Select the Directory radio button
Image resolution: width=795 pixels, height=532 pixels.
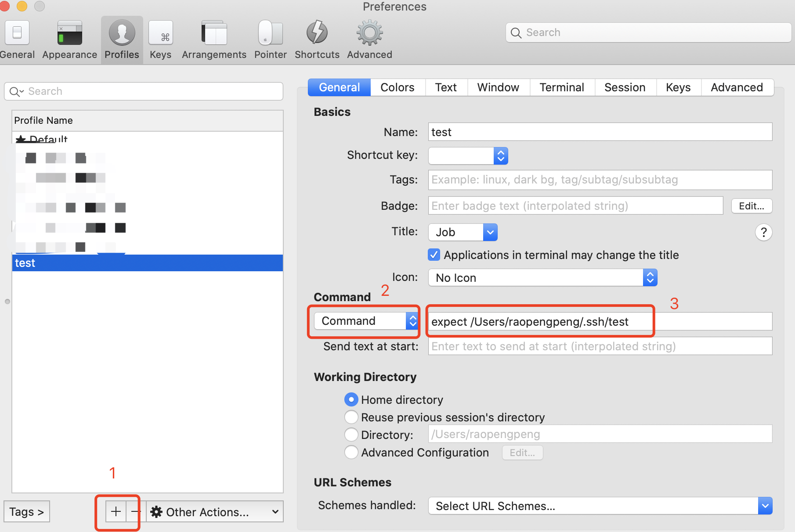(351, 435)
